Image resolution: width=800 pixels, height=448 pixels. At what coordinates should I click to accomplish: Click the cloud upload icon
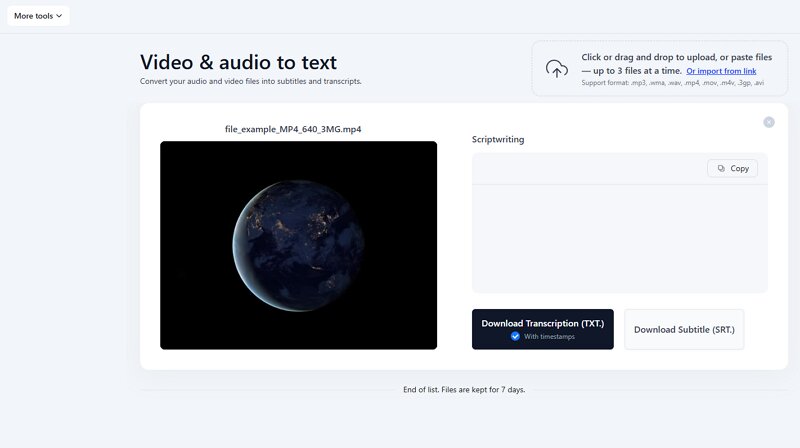click(557, 68)
